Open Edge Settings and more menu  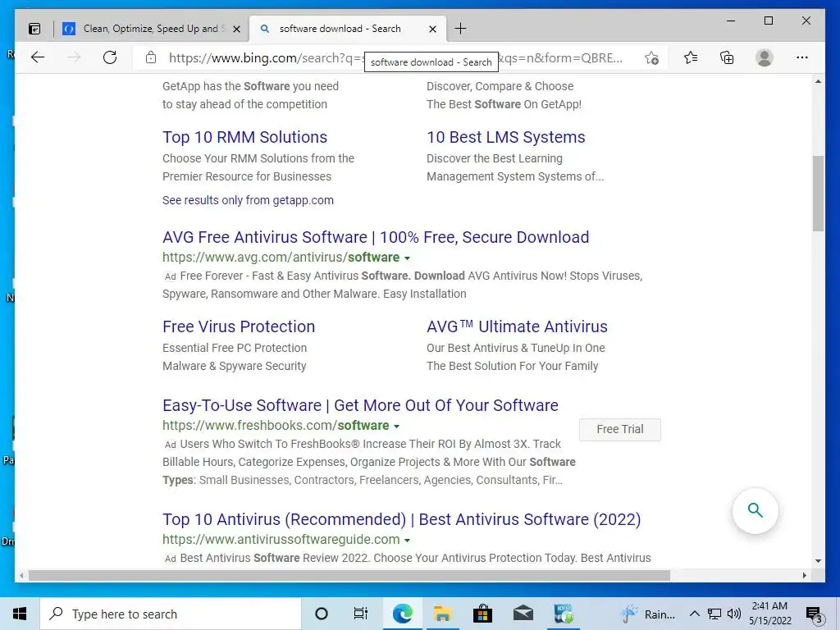click(802, 57)
